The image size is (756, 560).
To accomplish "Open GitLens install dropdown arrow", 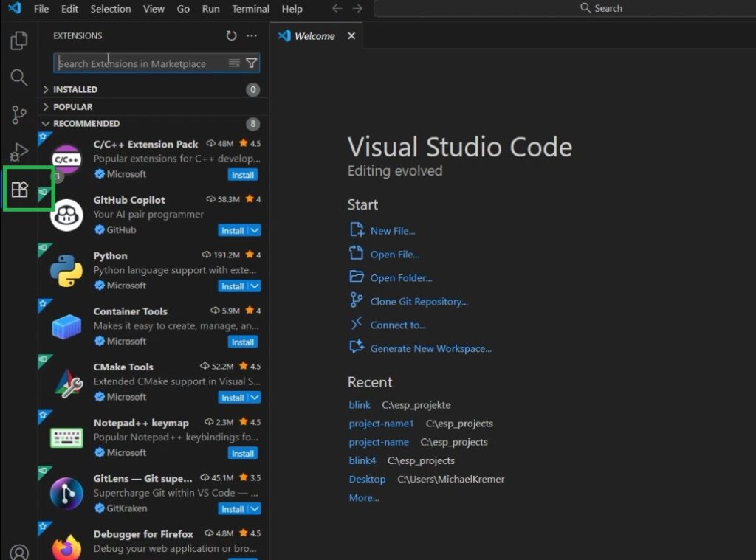I will (255, 509).
